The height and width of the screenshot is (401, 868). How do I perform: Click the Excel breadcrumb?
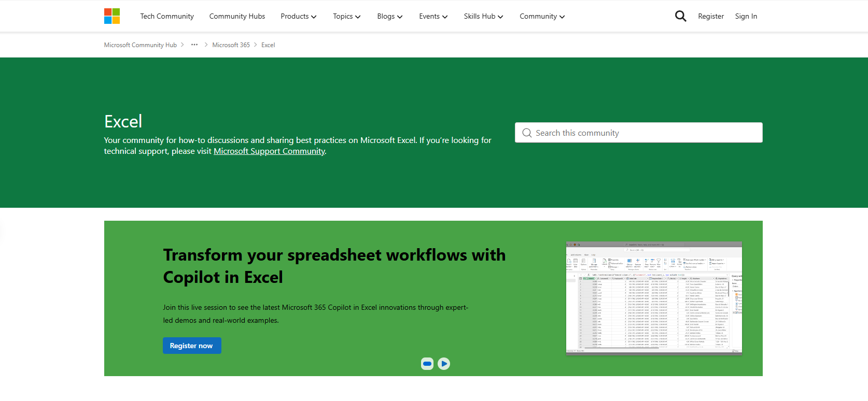(x=268, y=45)
